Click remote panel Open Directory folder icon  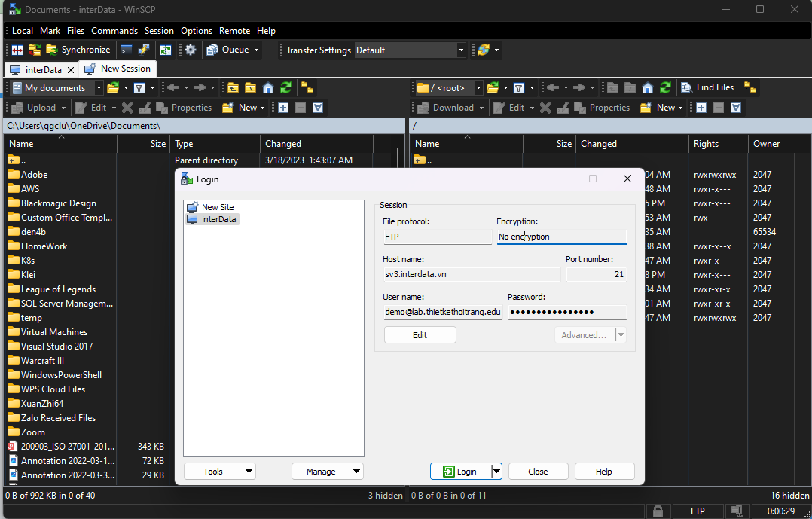[493, 88]
